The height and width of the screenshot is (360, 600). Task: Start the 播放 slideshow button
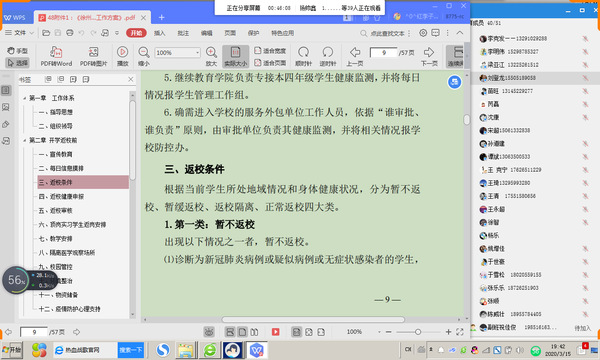[122, 56]
